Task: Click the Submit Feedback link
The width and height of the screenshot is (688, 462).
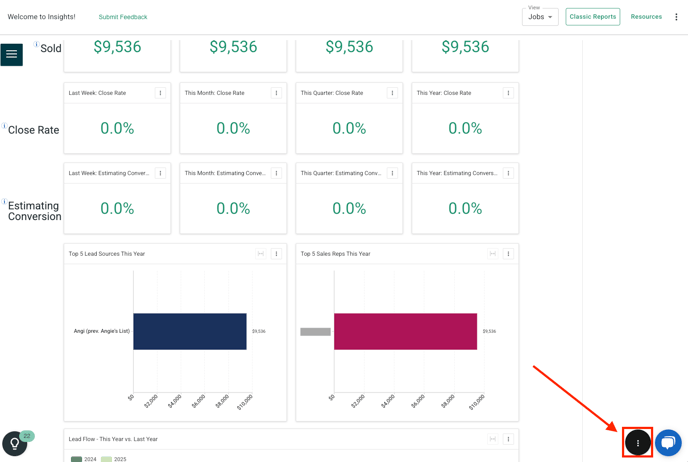Action: tap(123, 17)
